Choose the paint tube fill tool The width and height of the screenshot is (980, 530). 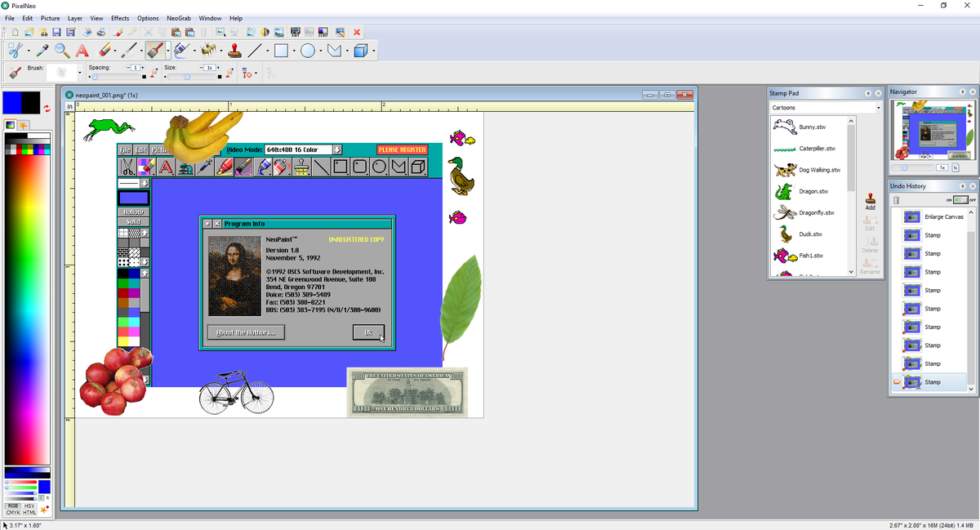180,51
